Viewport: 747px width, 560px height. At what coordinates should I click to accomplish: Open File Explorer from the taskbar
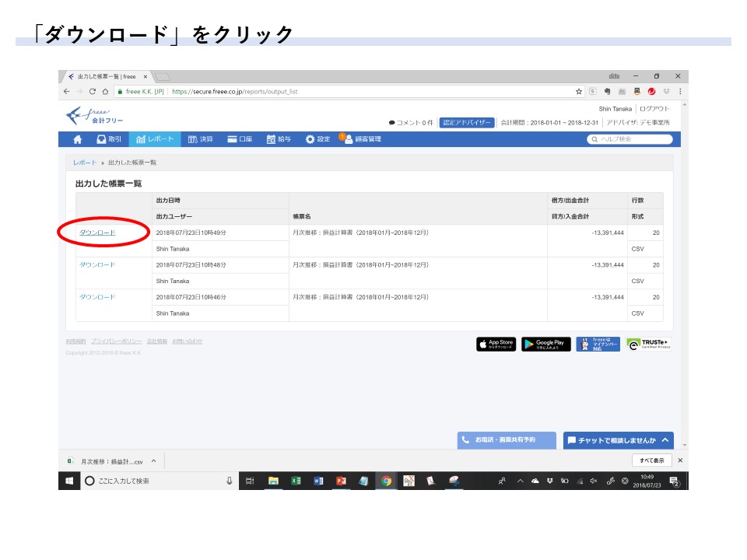point(273,481)
